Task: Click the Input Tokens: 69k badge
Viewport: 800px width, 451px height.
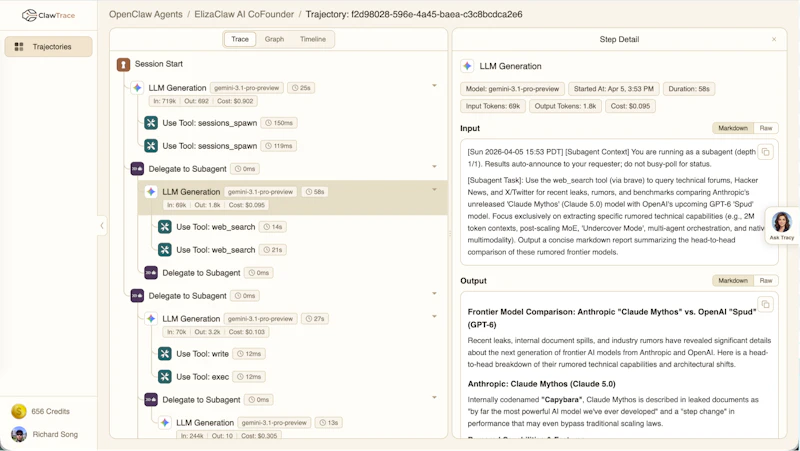Action: 493,106
